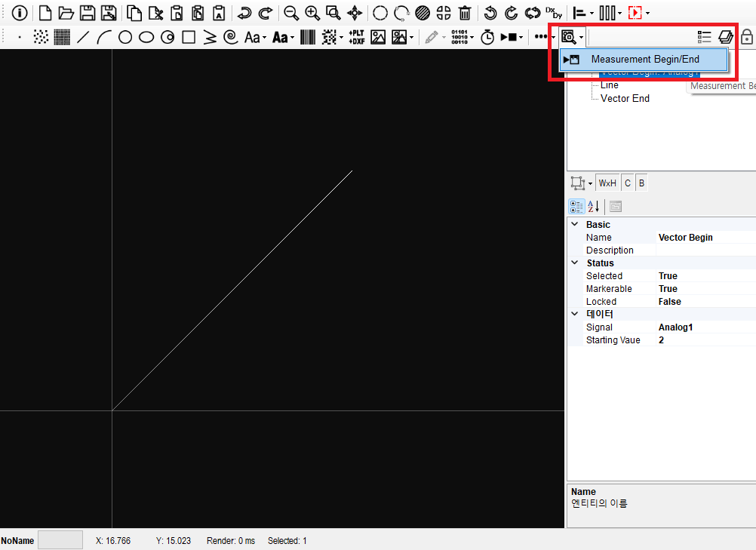Click the WxH button
Image resolution: width=756 pixels, height=550 pixels.
(607, 183)
